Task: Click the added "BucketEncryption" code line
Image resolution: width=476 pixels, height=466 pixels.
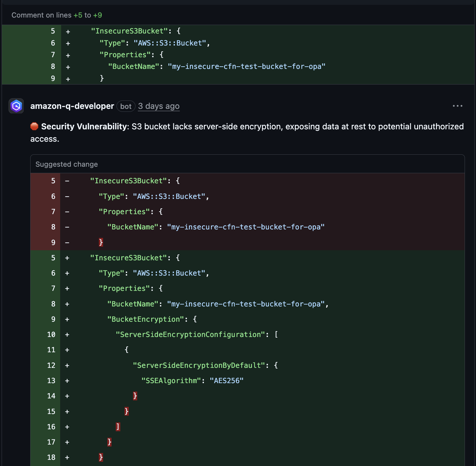Action: 148,319
